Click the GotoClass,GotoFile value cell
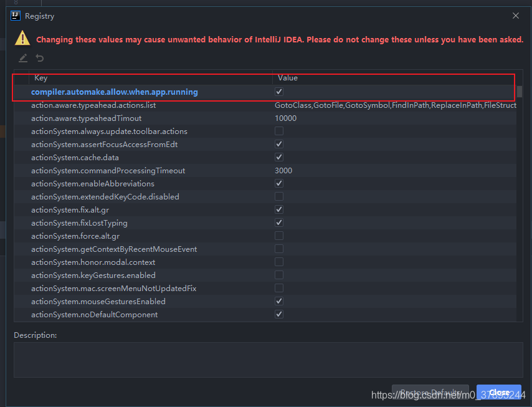 396,105
